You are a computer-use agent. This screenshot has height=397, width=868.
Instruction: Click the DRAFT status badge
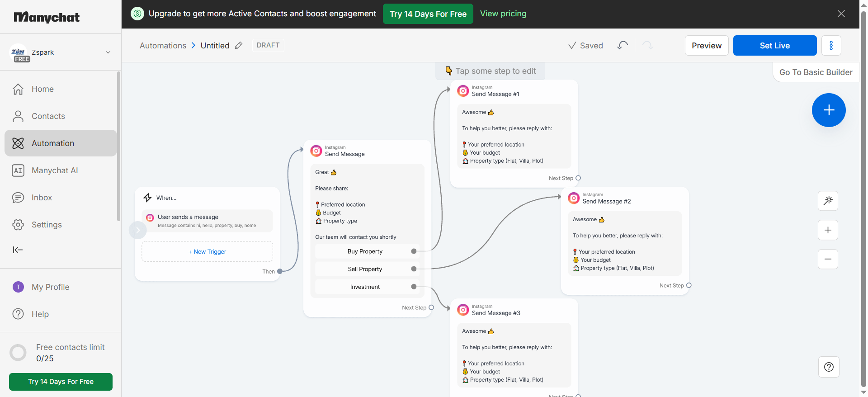tap(268, 45)
